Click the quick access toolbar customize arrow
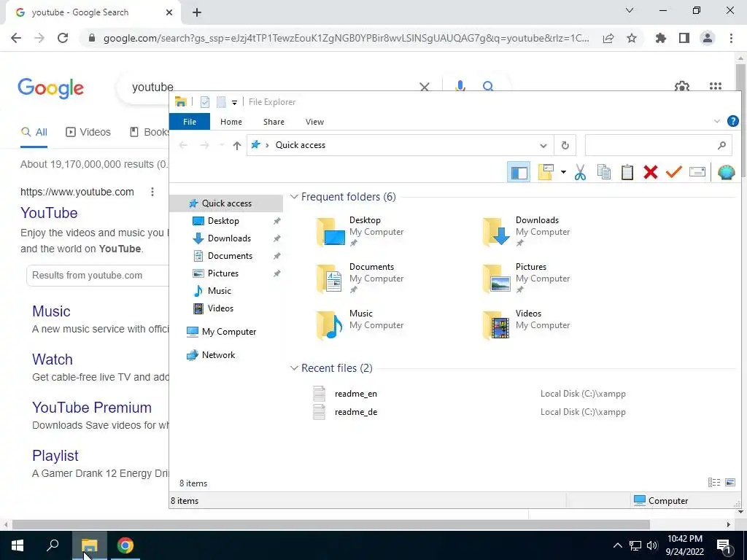The width and height of the screenshot is (747, 560). click(234, 102)
